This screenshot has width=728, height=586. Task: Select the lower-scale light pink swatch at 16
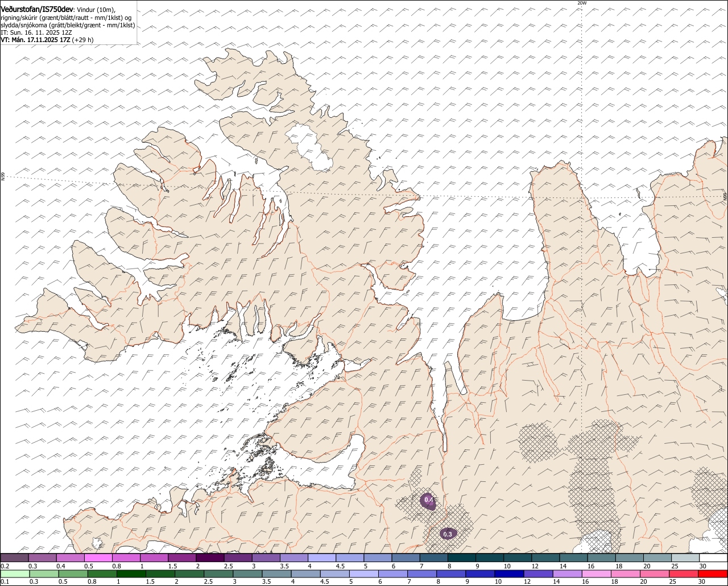coord(597,573)
